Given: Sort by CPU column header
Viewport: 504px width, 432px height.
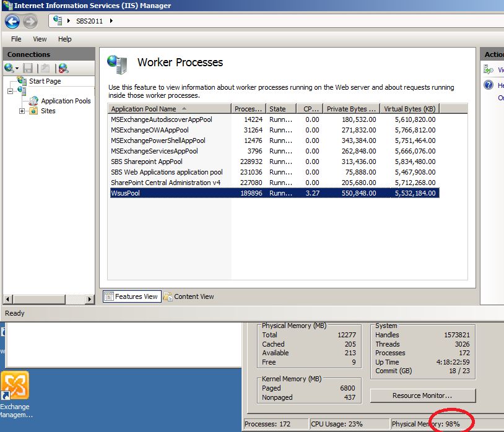Looking at the screenshot, I should click(310, 109).
